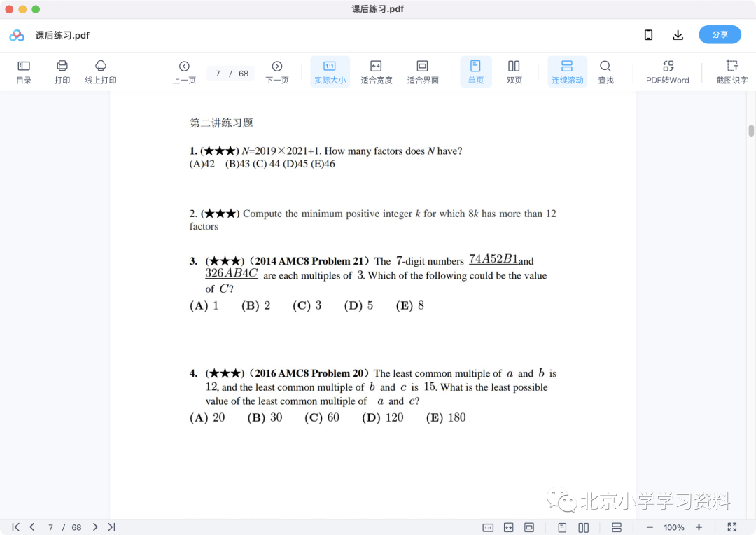This screenshot has width=756, height=535.
Task: Choose single page icon in bottom bar
Action: 562,528
